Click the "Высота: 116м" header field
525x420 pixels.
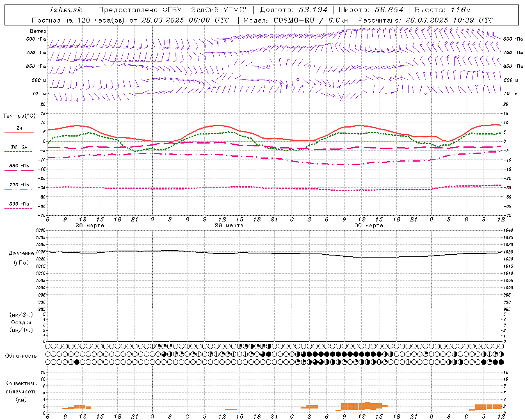pos(443,10)
